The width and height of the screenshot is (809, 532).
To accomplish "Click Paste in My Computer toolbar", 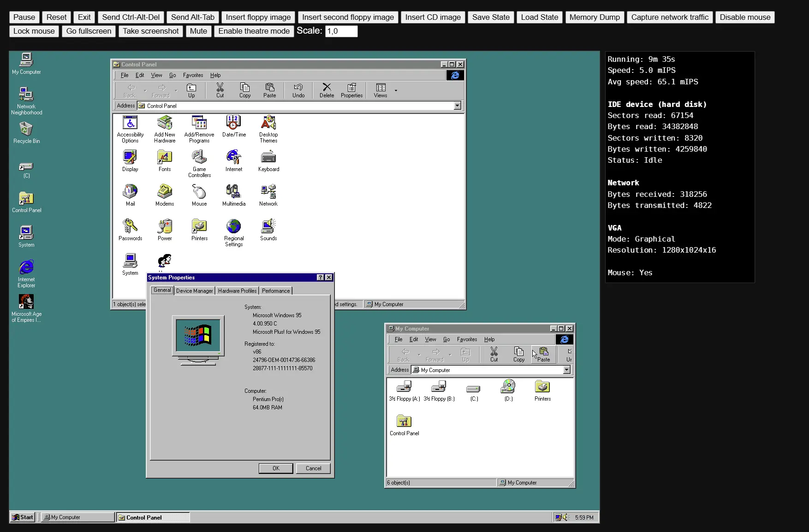I will pyautogui.click(x=544, y=355).
